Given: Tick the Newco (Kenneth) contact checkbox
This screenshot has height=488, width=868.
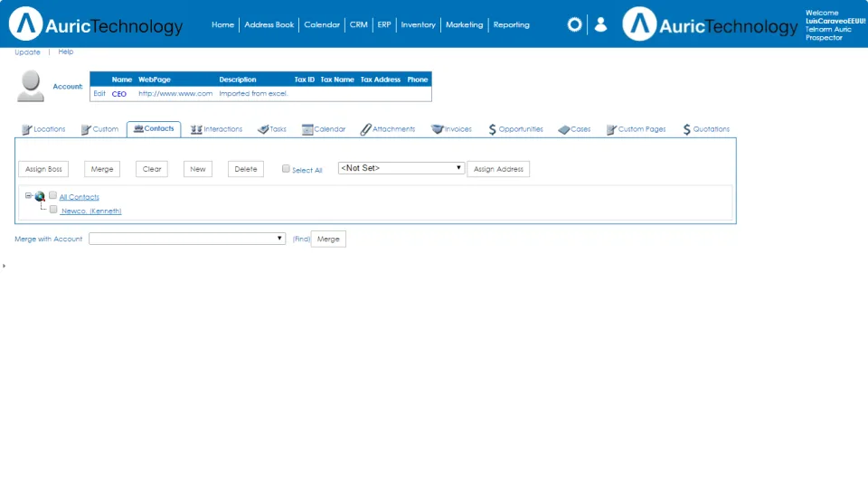Looking at the screenshot, I should [53, 210].
